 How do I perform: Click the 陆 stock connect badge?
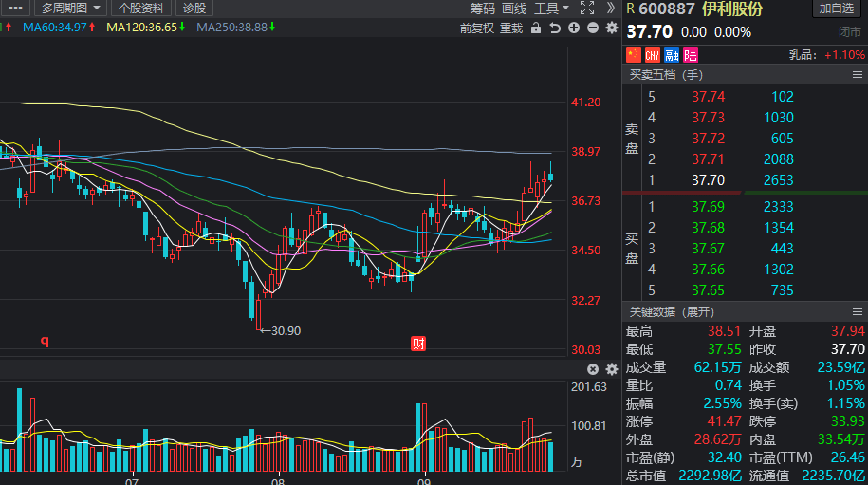[x=691, y=55]
